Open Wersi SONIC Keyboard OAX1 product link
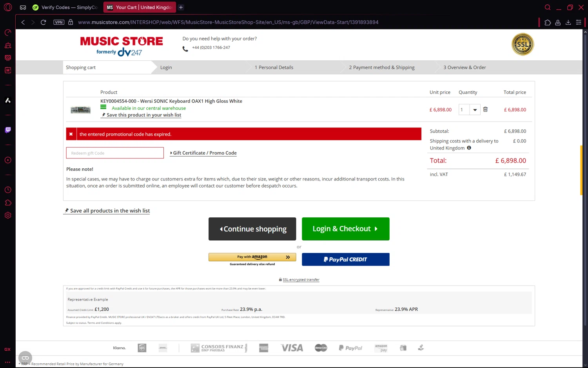The image size is (588, 368). [171, 101]
